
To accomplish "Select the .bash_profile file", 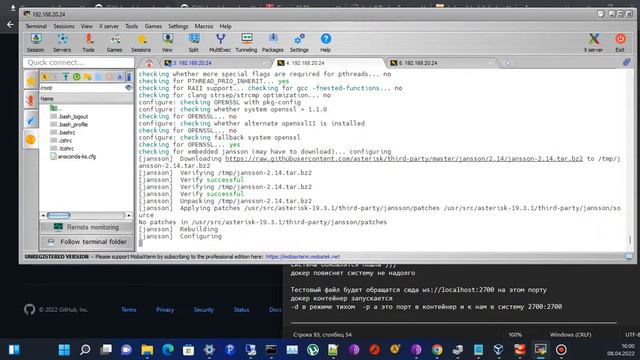I will [69, 124].
